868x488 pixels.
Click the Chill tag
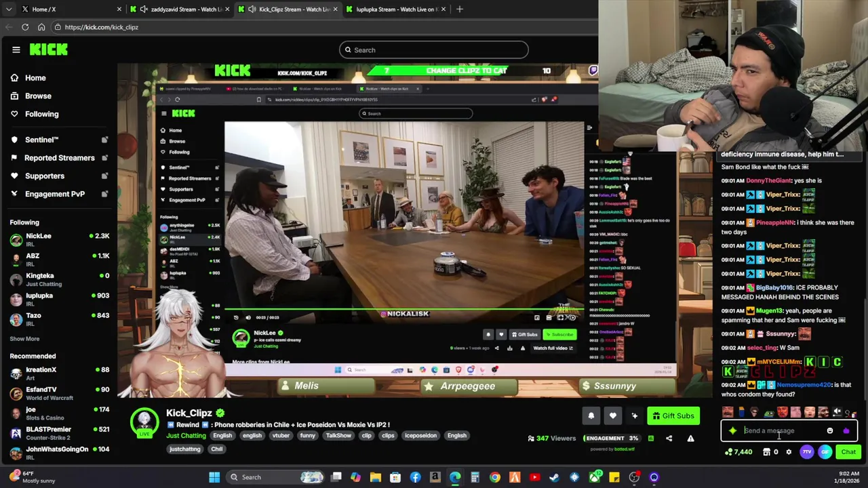tap(216, 449)
